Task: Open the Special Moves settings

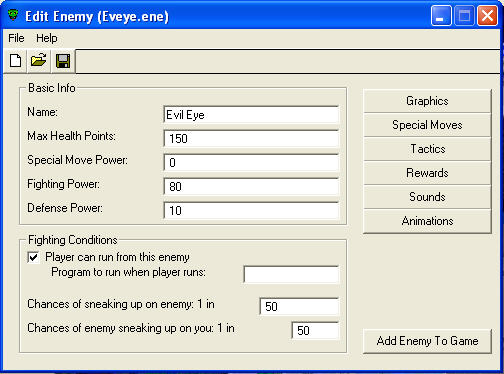Action: click(x=427, y=125)
